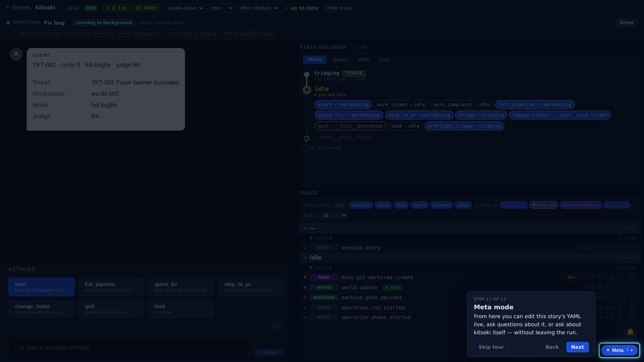Switch to the Path tab
This screenshot has width=644, height=362.
point(363,60)
